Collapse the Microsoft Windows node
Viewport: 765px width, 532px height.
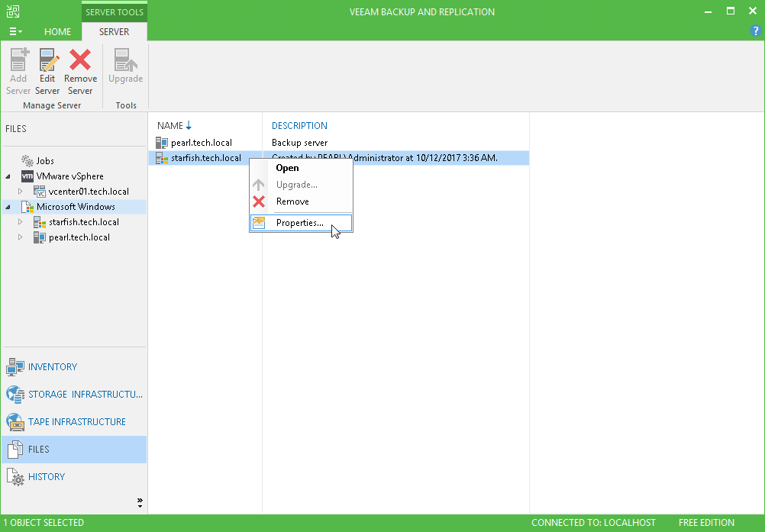tap(8, 208)
